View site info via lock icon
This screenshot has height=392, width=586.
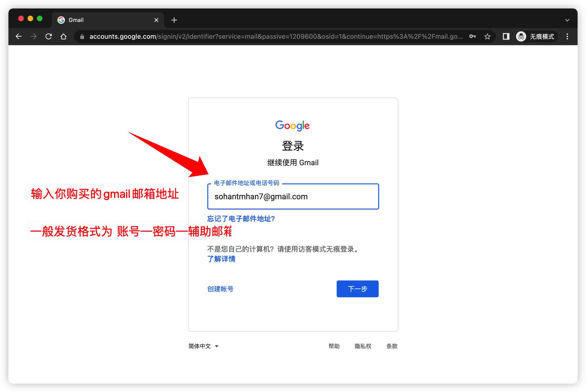coord(82,36)
